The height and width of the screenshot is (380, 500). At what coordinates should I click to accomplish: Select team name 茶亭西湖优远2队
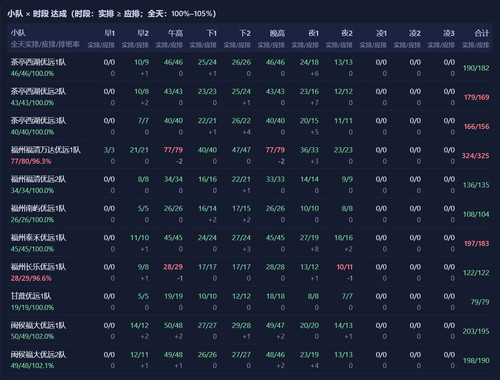click(38, 91)
